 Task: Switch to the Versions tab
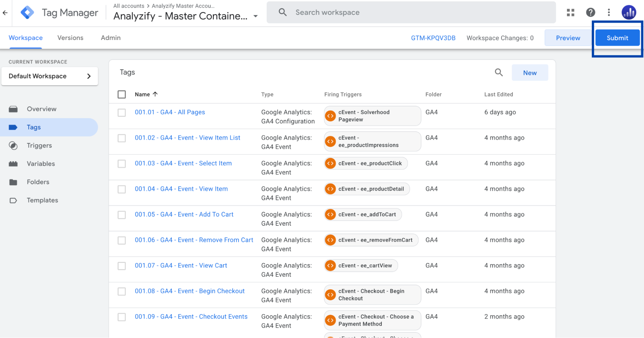70,38
